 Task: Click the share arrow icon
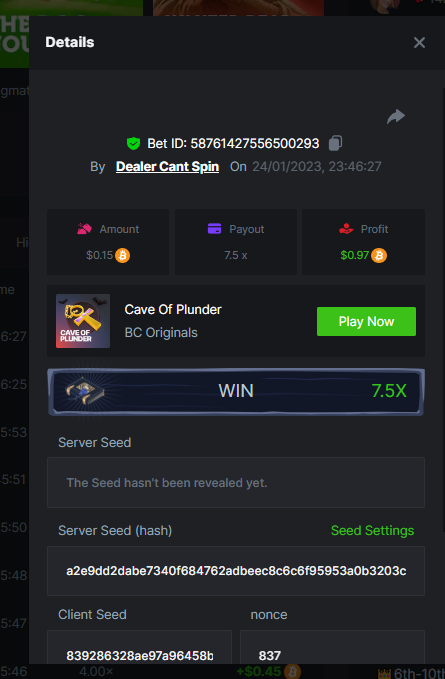[396, 116]
